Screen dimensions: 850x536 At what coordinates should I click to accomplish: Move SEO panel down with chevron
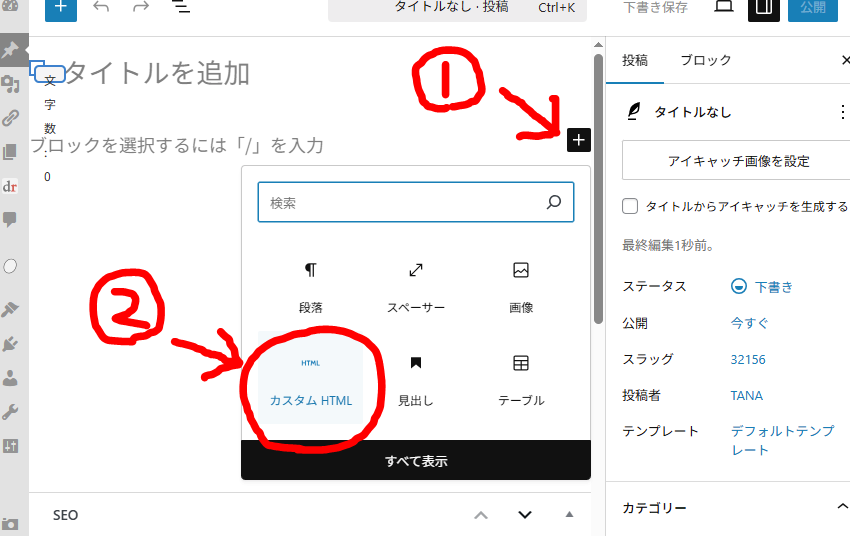(x=525, y=515)
